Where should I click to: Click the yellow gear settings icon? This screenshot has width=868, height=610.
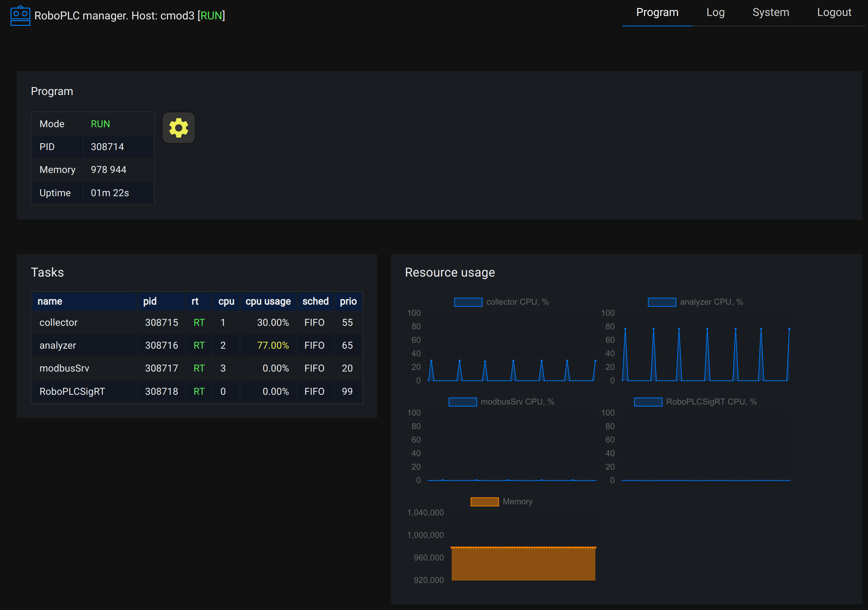click(x=178, y=128)
